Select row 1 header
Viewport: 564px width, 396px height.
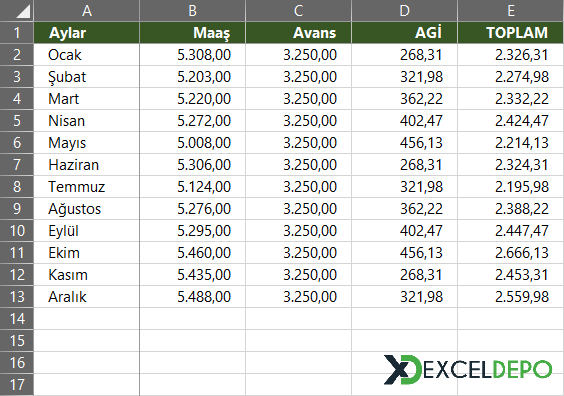click(x=17, y=33)
